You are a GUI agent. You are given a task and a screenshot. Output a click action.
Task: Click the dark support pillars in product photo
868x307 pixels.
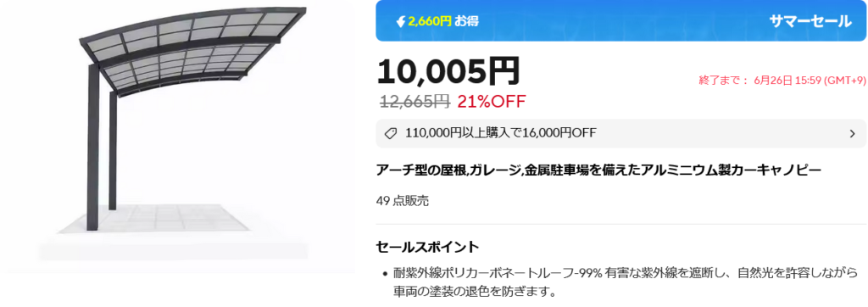coord(102,147)
